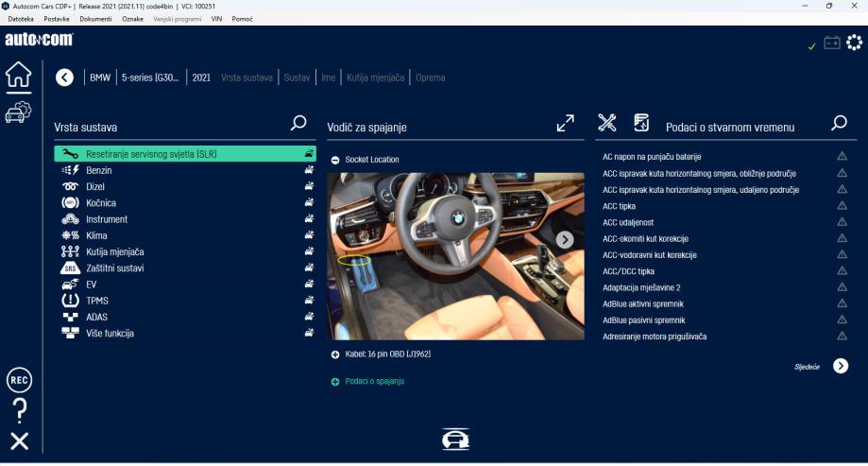Select Dizel system type
Screen dimensions: 868x466
185,187
